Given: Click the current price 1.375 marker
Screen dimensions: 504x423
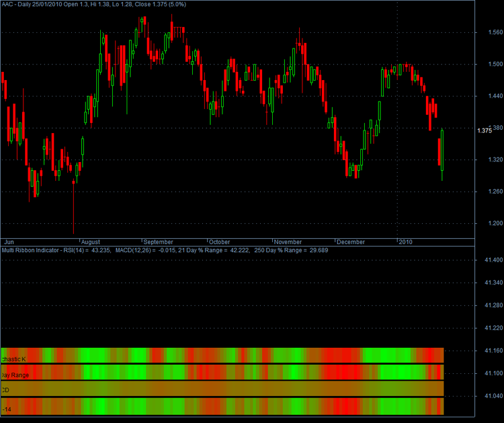Looking at the screenshot, I should (x=484, y=130).
